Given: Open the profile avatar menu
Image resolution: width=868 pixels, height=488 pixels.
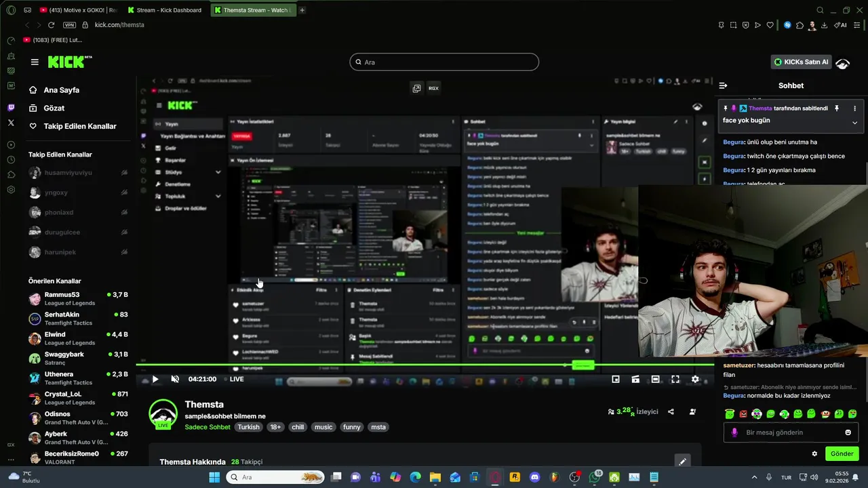Looking at the screenshot, I should pos(843,64).
